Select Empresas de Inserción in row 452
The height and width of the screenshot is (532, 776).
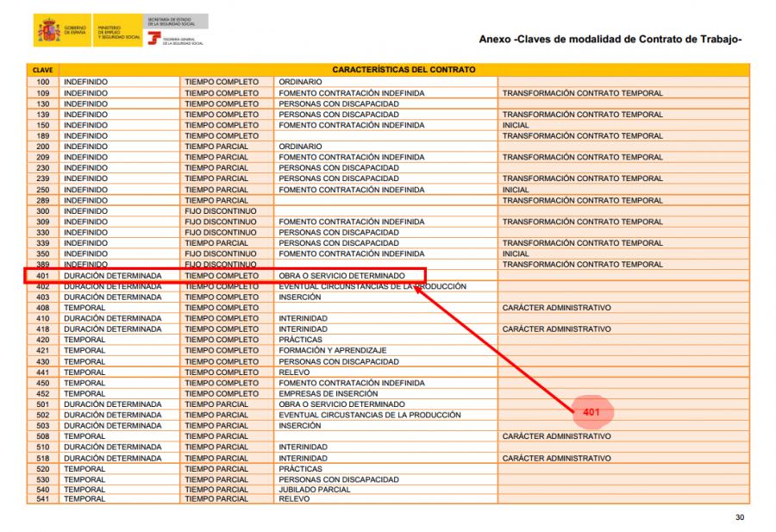click(x=329, y=393)
